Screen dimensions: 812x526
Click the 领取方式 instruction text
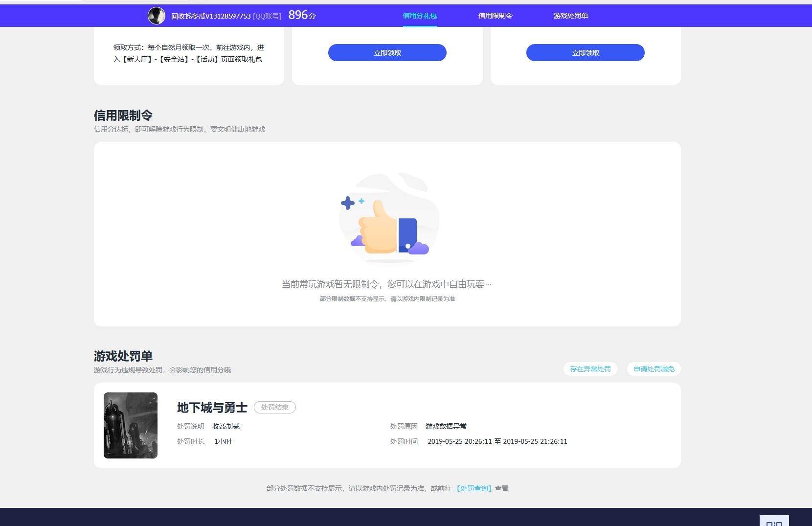tap(189, 53)
